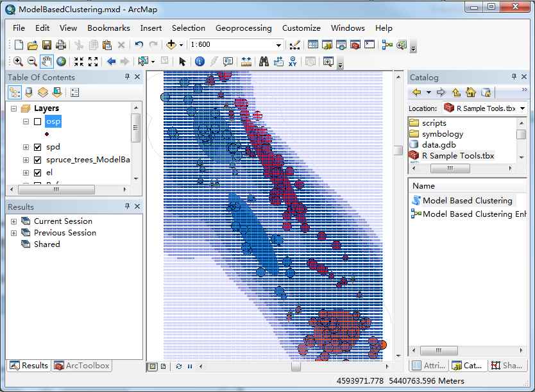The height and width of the screenshot is (392, 535).
Task: Open the Catalog window from the toolbar
Action: click(x=327, y=45)
